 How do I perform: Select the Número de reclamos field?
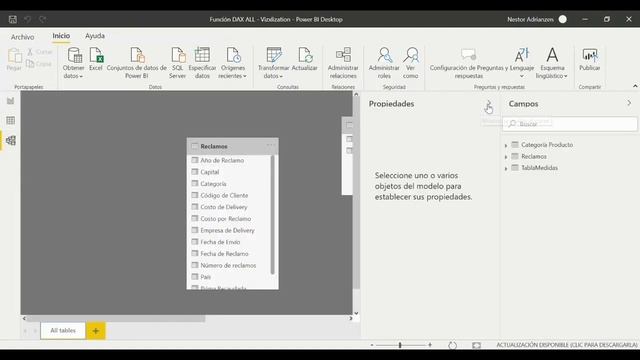coord(228,265)
